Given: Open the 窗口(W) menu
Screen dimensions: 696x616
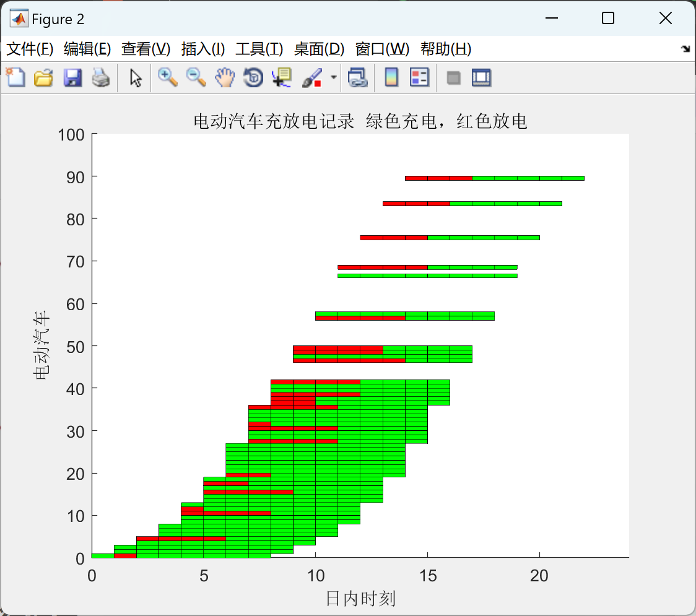Looking at the screenshot, I should [382, 49].
